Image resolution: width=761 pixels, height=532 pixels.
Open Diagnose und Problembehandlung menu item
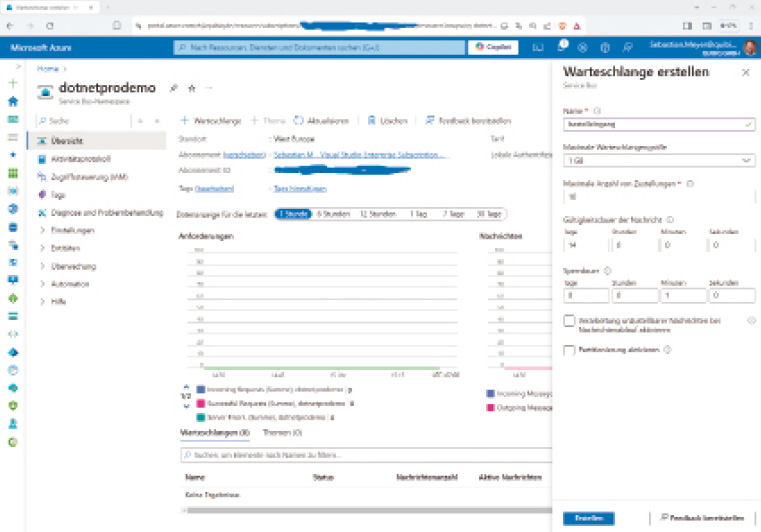[x=107, y=213]
